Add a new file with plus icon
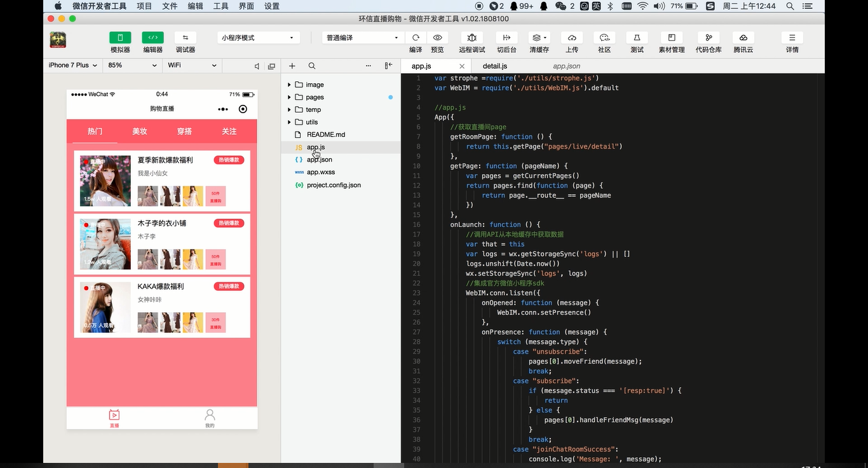This screenshot has height=468, width=868. click(292, 66)
